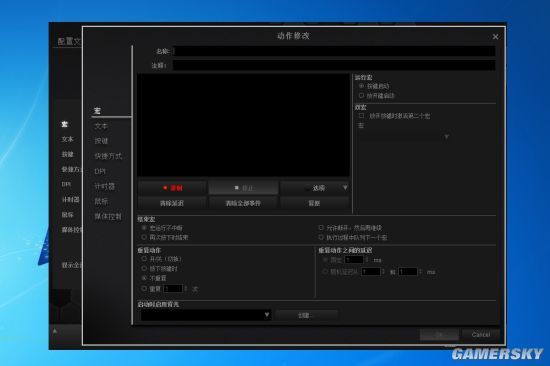Image resolution: width=550 pixels, height=366 pixels.
Task: Click DPI in the background window list
Action: (66, 184)
